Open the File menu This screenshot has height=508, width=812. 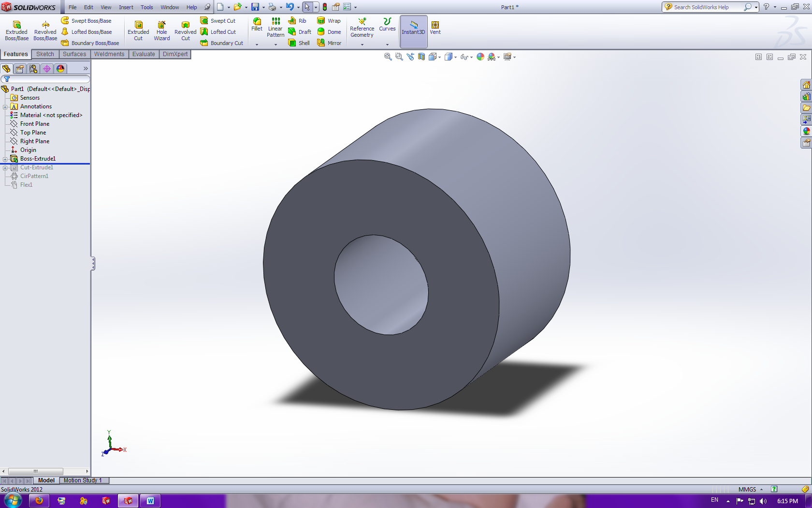(72, 7)
